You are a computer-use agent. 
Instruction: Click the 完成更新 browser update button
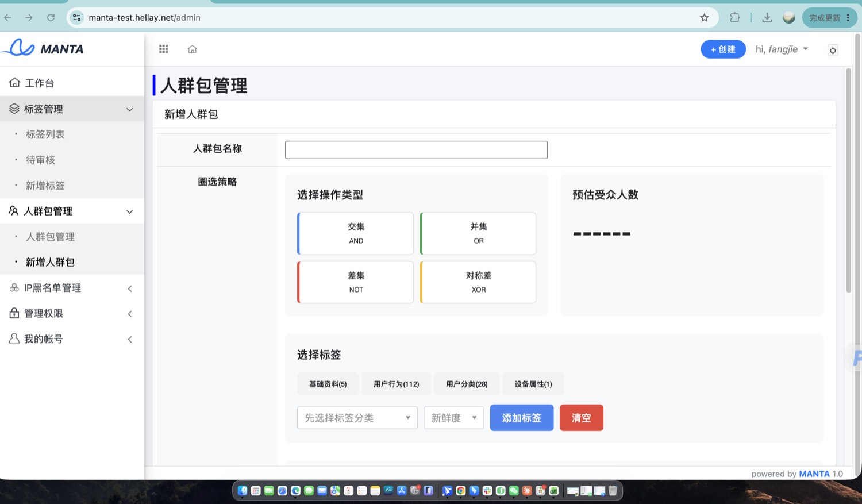click(x=829, y=18)
